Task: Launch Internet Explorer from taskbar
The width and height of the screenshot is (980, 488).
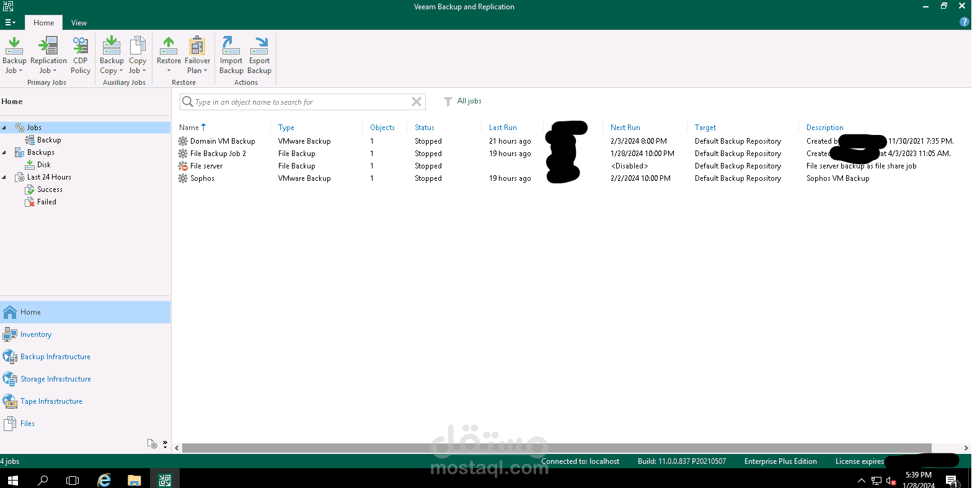Action: (104, 480)
